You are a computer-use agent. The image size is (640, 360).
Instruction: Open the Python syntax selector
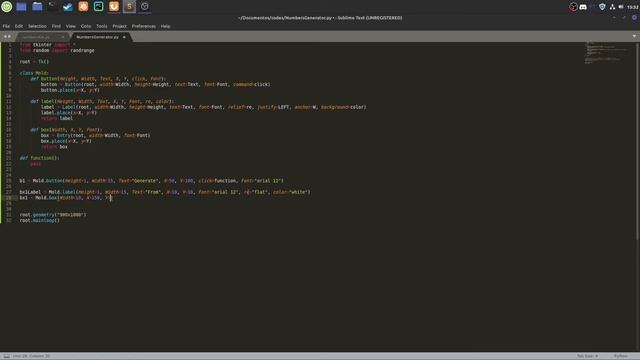tap(620, 356)
